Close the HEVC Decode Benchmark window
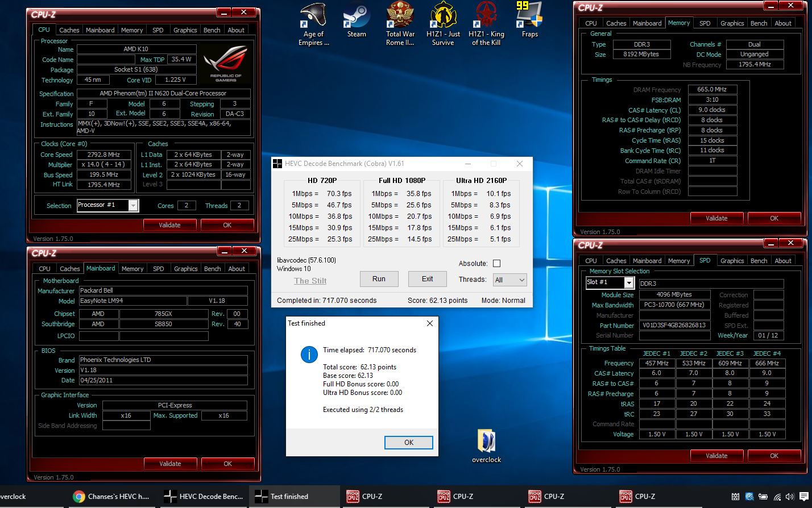 tap(519, 164)
